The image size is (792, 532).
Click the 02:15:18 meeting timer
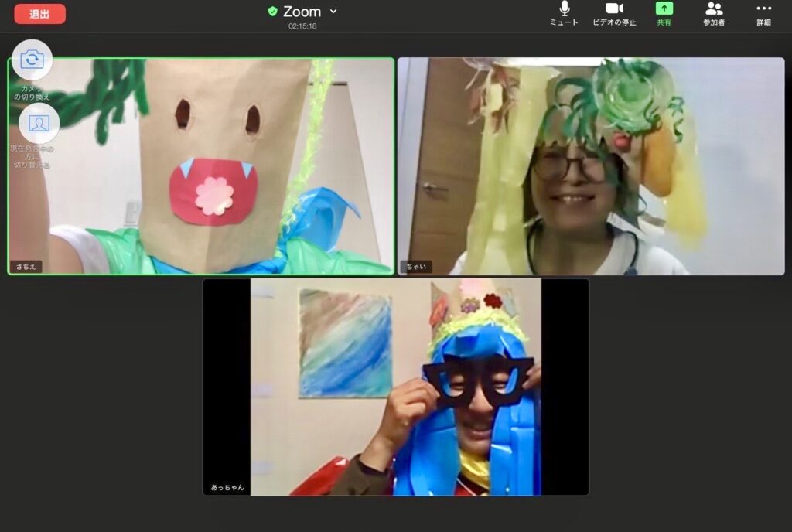(302, 26)
